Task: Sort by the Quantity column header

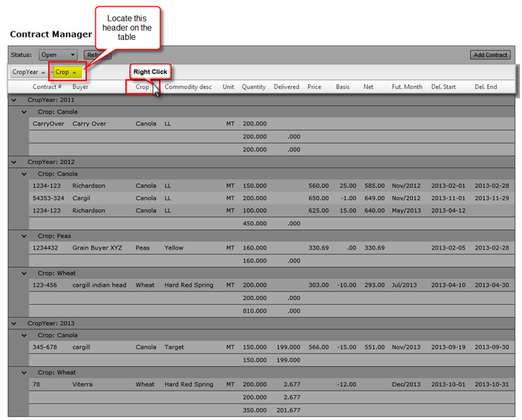Action: pyautogui.click(x=253, y=87)
